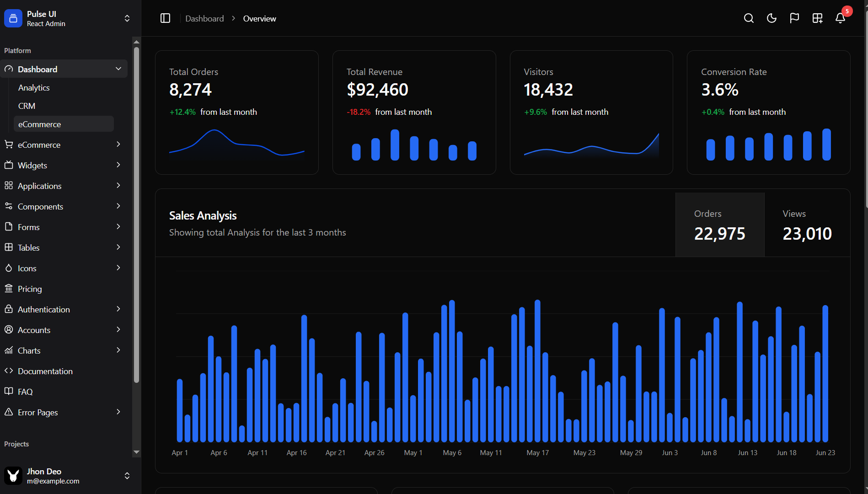Screen dimensions: 868x494
Task: Navigate to the CRM dashboard
Action: click(x=27, y=106)
